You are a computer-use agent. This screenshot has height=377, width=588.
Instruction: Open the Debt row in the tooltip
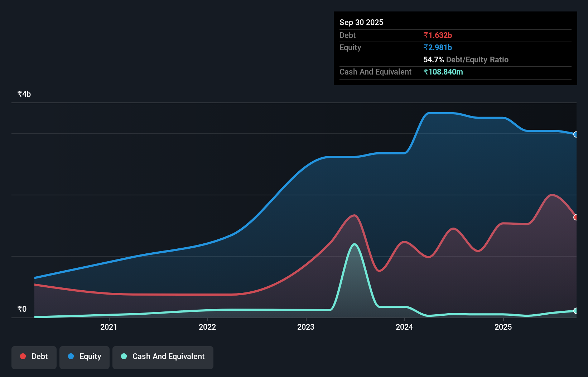(x=347, y=35)
